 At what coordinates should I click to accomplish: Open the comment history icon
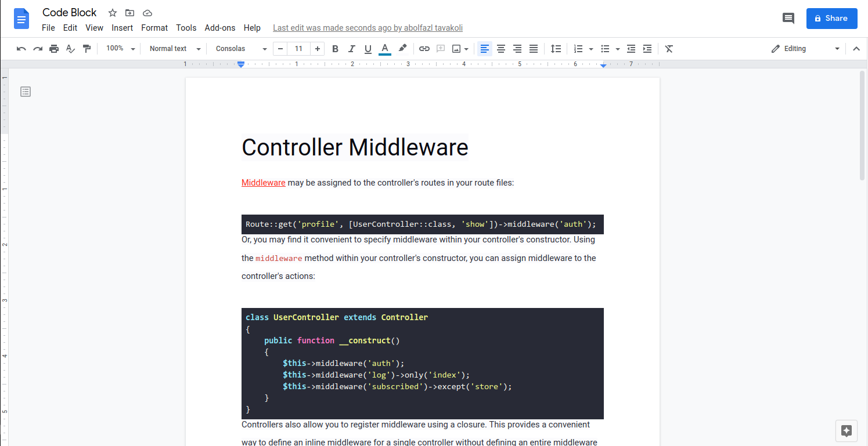point(788,19)
